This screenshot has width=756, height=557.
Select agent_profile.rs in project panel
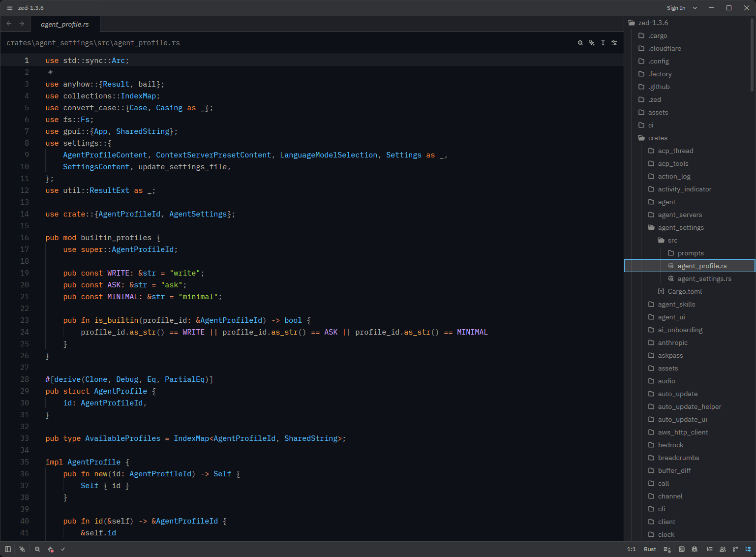click(x=689, y=266)
